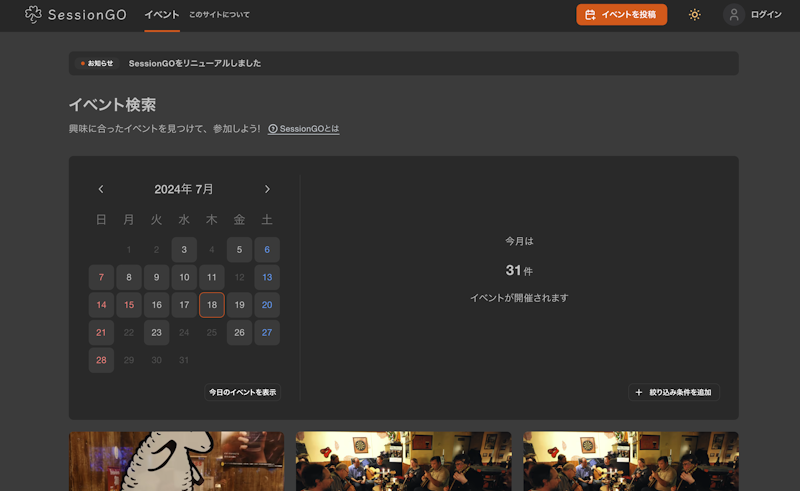Viewport: 800px width, 491px height.
Task: Click ログイン to sign in
Action: coord(766,15)
